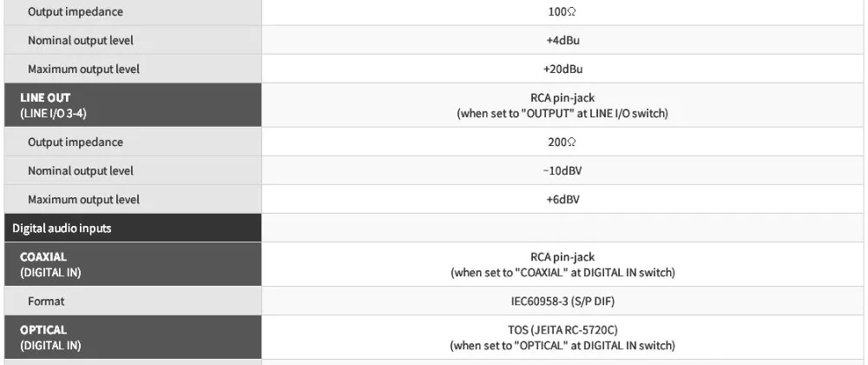Click the LINE OUT (LINE I/O 3-4) header

coord(133,105)
